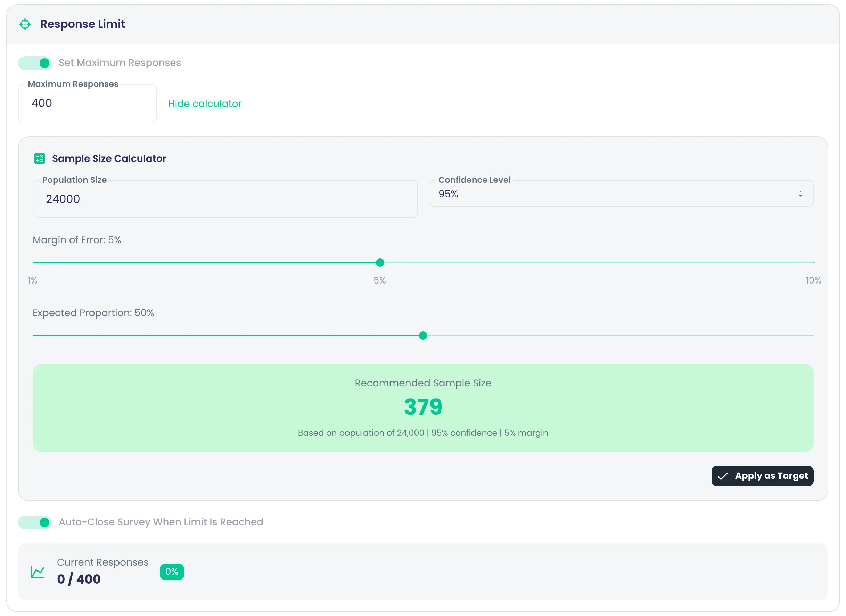Image resolution: width=846 pixels, height=616 pixels.
Task: Open the Confidence Level dropdown
Action: (621, 194)
